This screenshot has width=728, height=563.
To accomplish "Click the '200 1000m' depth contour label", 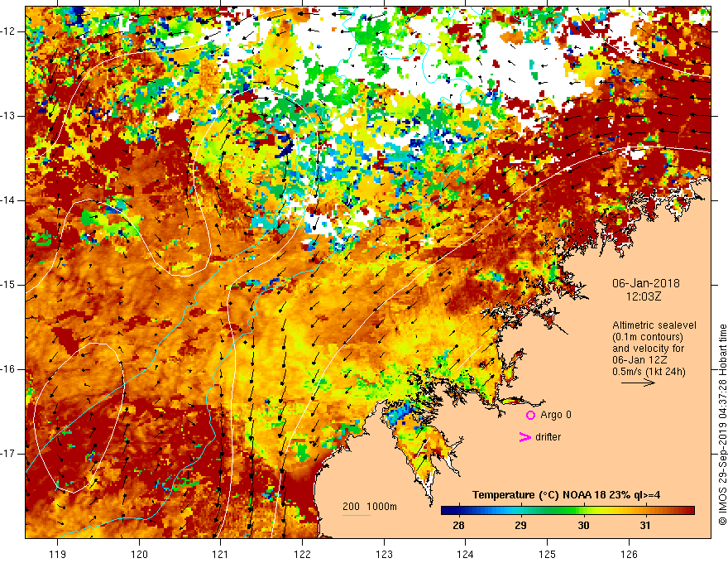I will point(370,507).
